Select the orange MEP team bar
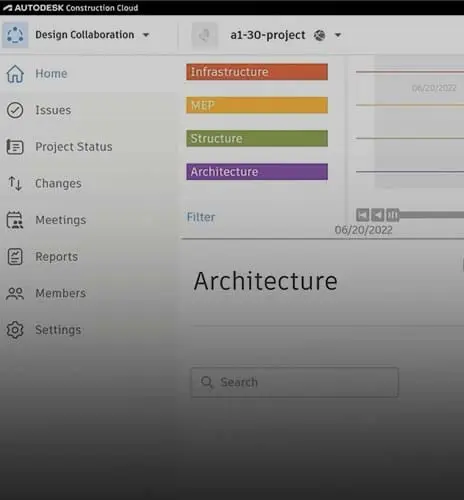Image resolution: width=464 pixels, height=500 pixels. tap(257, 105)
